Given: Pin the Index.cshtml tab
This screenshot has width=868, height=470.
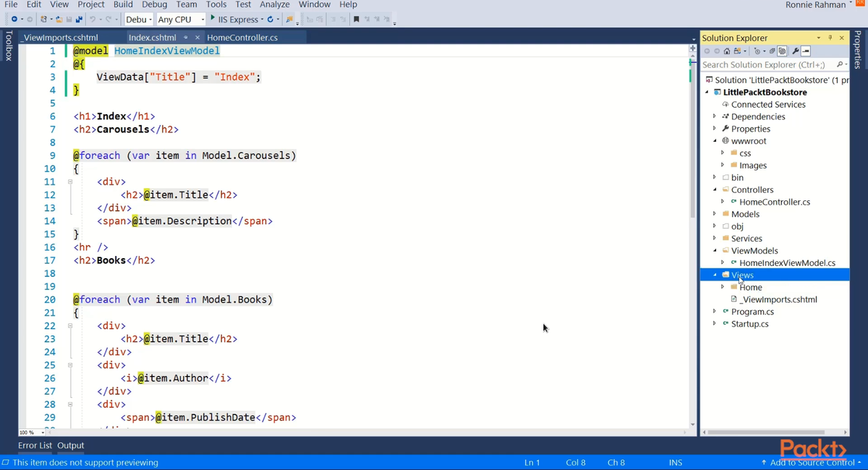Looking at the screenshot, I should pyautogui.click(x=186, y=38).
